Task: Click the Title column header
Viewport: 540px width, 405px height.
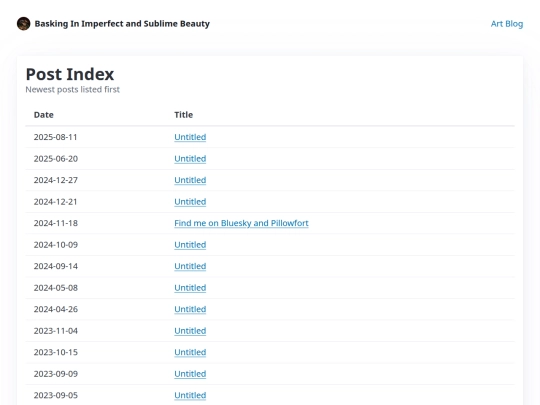Action: click(x=183, y=115)
